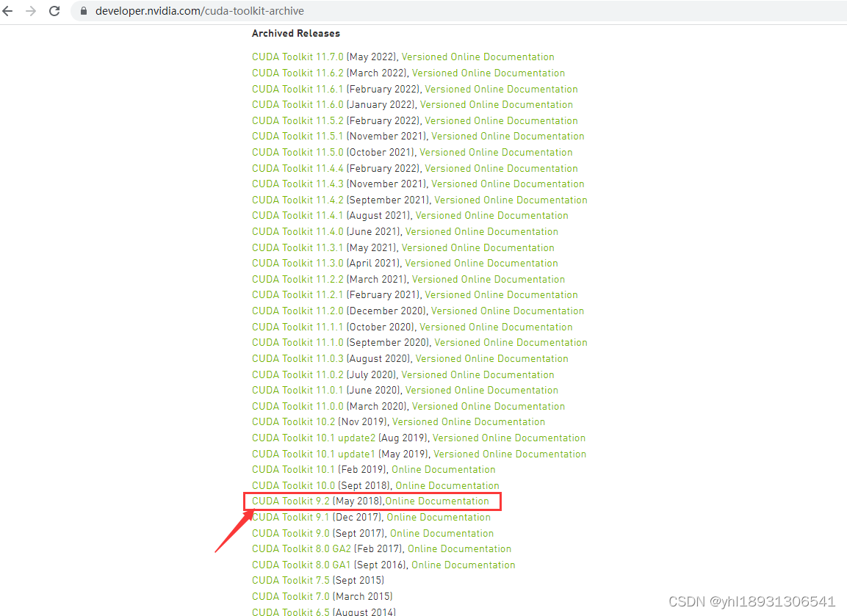Open Versioned Online Documentation for 11.4.2
Viewport: 847px width, 616px height.
click(x=511, y=200)
